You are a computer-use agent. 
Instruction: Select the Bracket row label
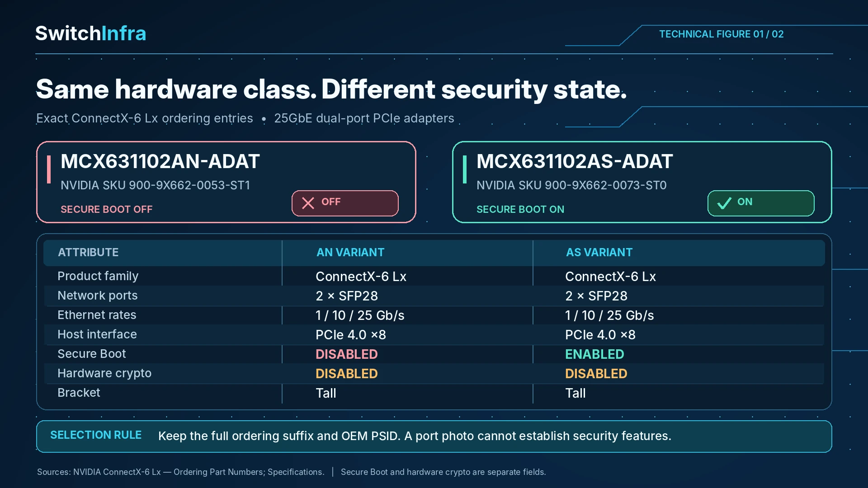tap(79, 393)
